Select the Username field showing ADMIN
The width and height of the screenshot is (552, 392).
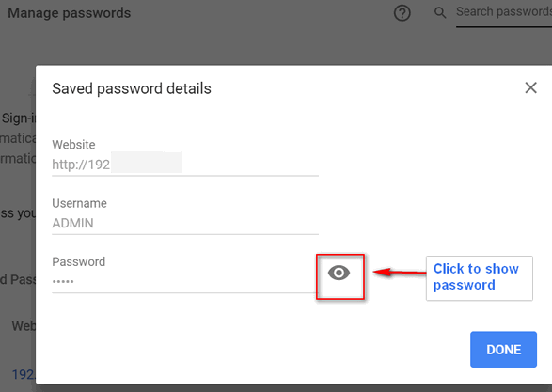pos(185,223)
